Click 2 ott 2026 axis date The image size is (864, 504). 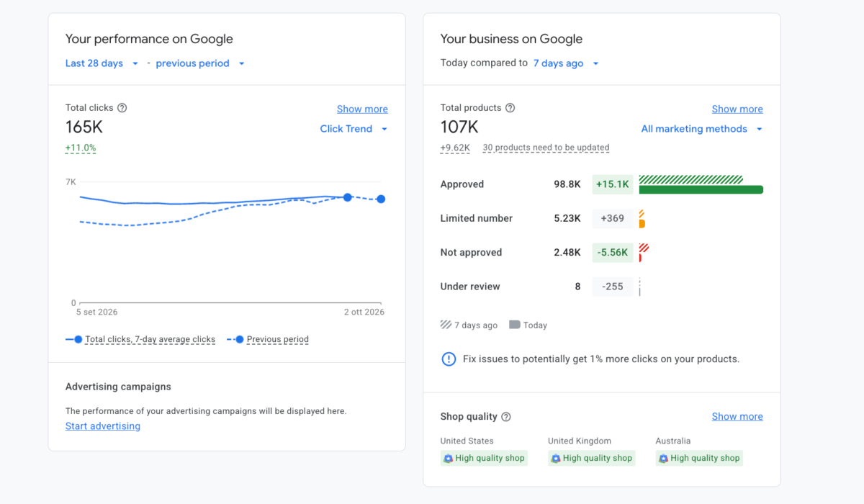(x=364, y=312)
